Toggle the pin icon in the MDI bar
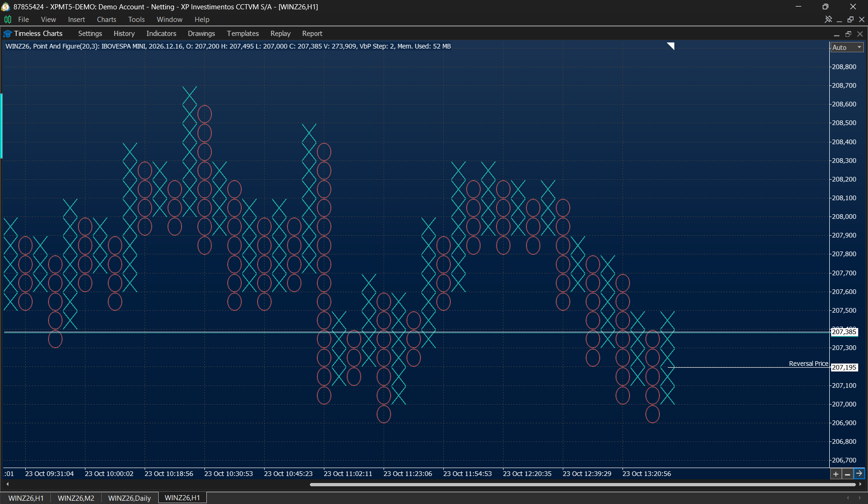868x504 pixels. pos(828,19)
